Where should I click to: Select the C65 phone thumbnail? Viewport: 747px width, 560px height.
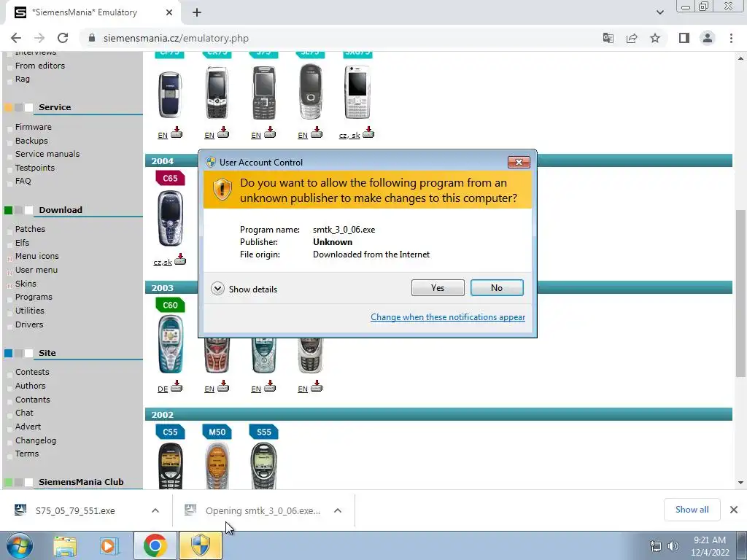click(x=170, y=218)
